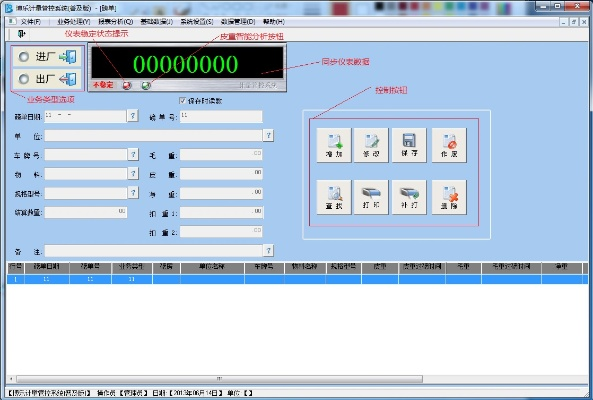Open the 查找 (Search) records button
The image size is (593, 400).
334,197
